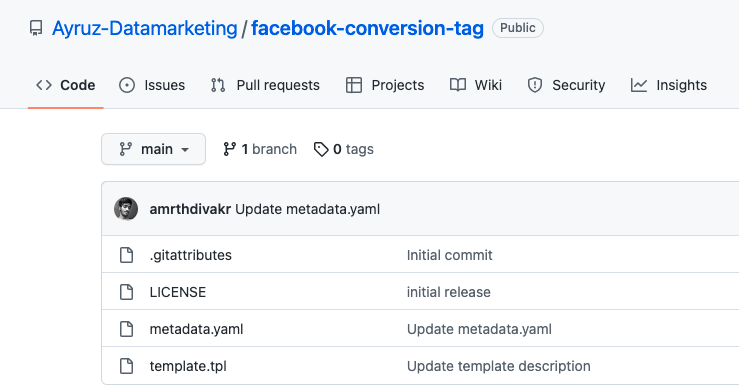Click the file icon for .gitattributes
The width and height of the screenshot is (739, 387).
126,255
